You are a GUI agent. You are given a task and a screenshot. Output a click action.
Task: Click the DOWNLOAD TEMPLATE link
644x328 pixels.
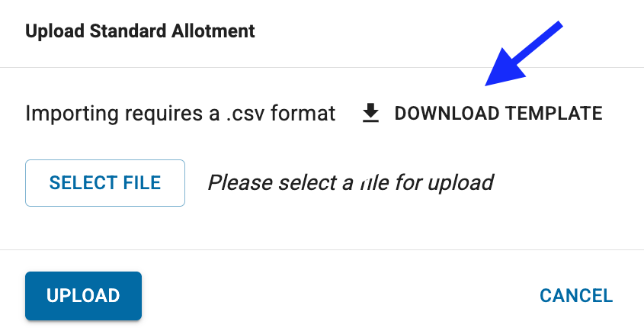point(498,114)
